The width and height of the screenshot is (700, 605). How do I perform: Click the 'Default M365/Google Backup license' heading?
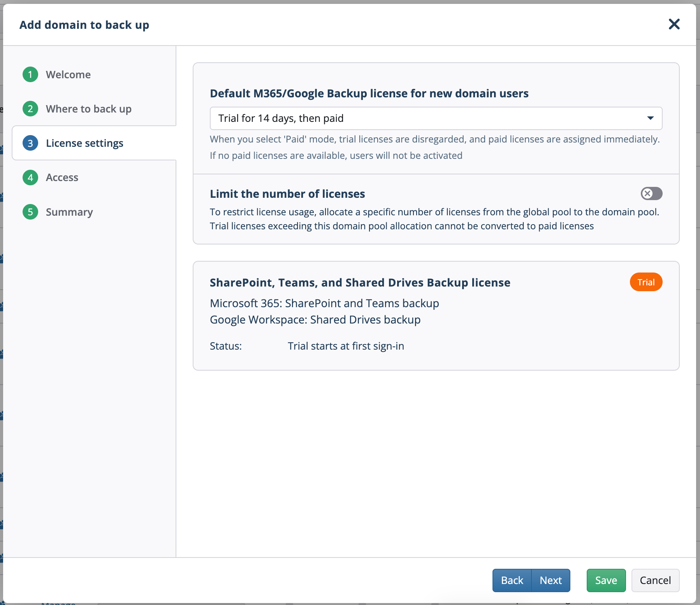coord(369,93)
